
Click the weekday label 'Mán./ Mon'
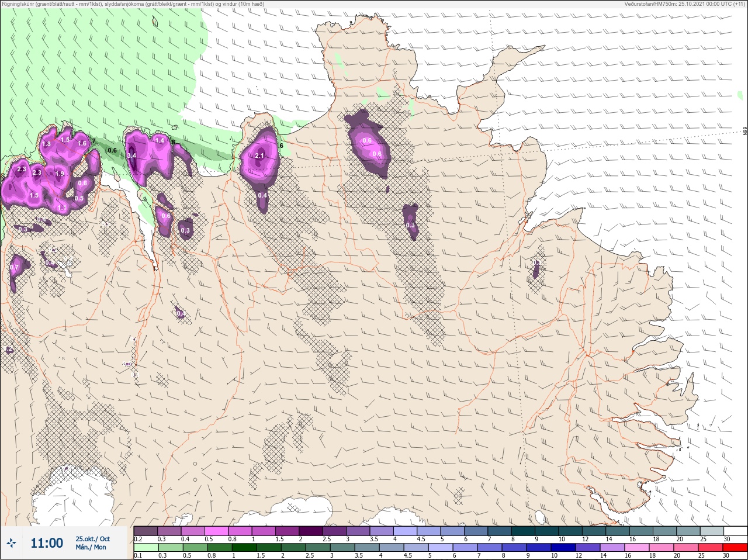(91, 548)
